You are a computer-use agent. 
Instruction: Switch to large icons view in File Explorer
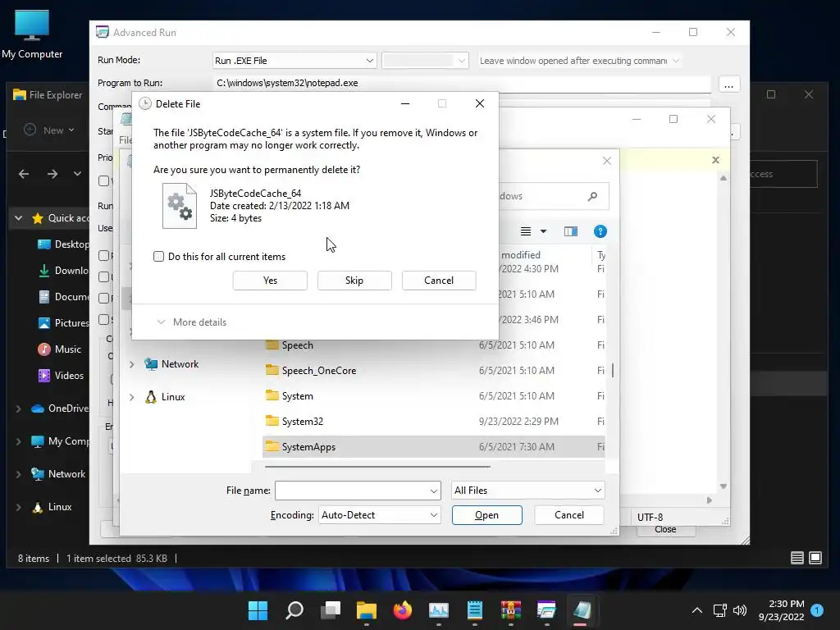click(815, 558)
